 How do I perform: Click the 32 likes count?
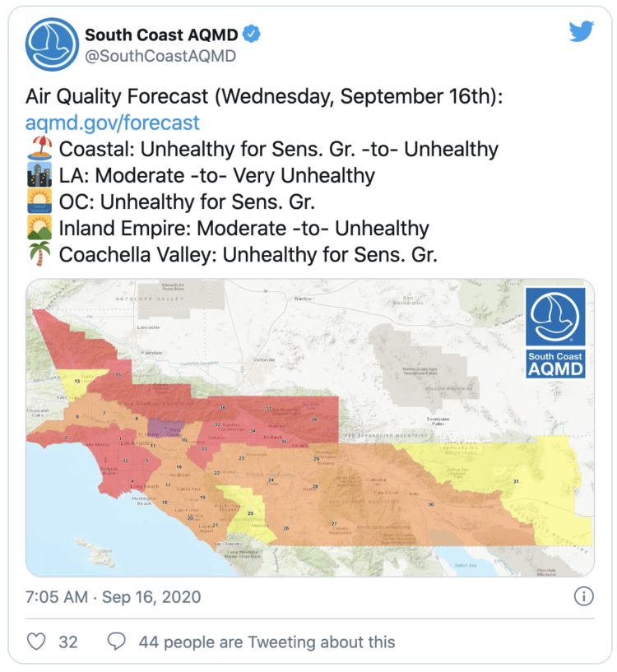point(68,642)
